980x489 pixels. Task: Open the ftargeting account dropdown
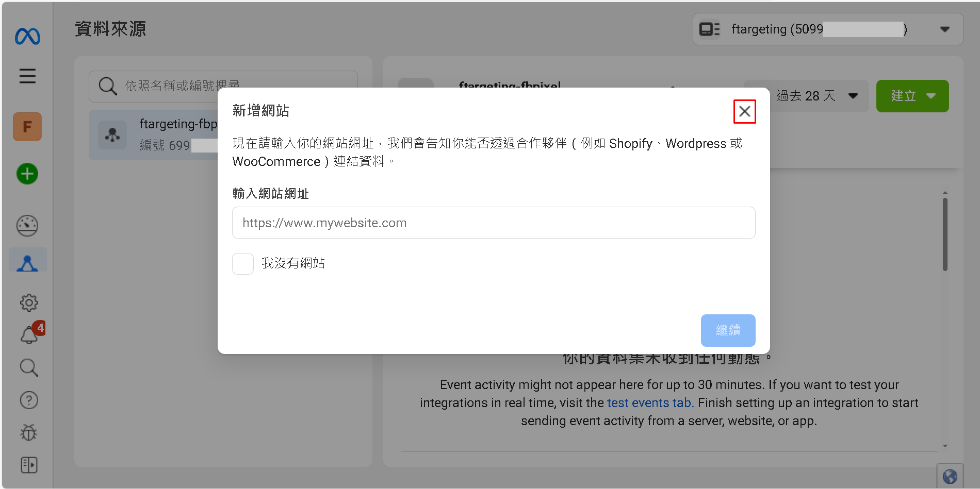827,29
